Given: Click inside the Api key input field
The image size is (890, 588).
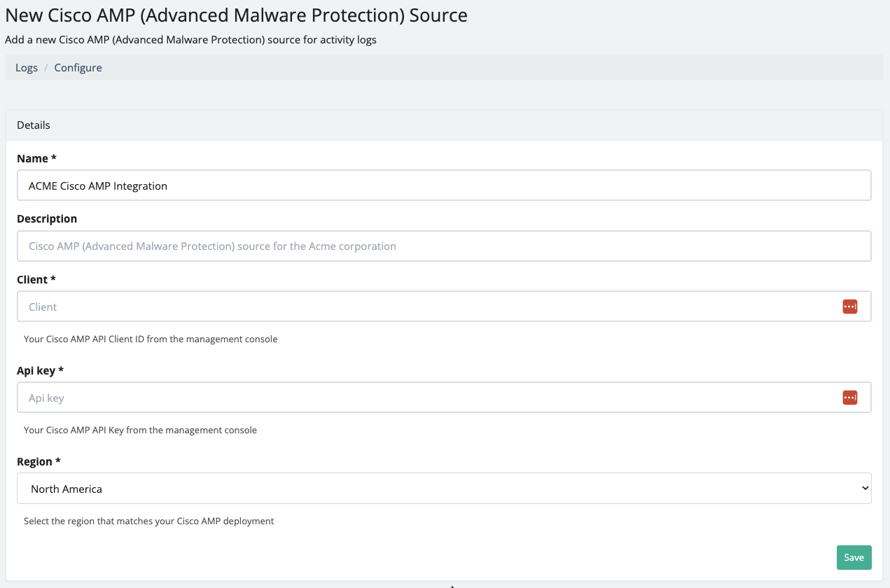Looking at the screenshot, I should (427, 398).
